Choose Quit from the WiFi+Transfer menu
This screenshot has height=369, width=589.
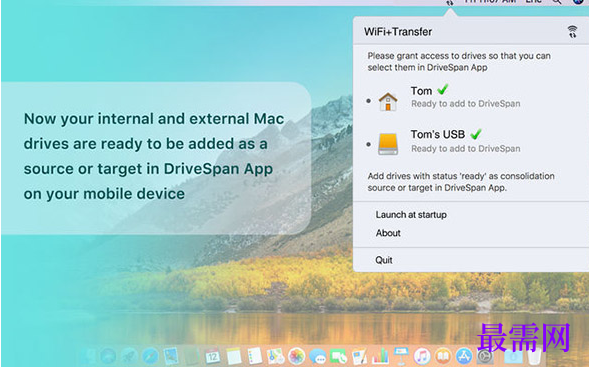pyautogui.click(x=384, y=260)
